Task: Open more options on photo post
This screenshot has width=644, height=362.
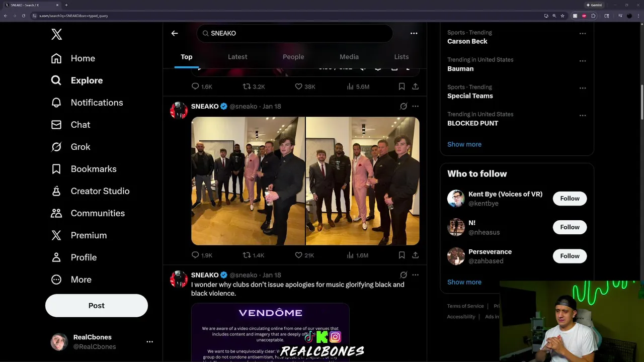Action: pos(415,106)
